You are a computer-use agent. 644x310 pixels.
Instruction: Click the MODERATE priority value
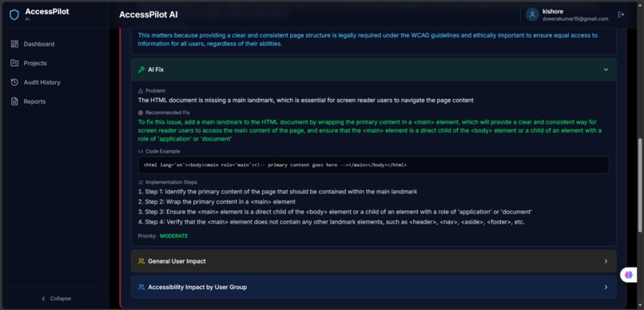(173, 236)
